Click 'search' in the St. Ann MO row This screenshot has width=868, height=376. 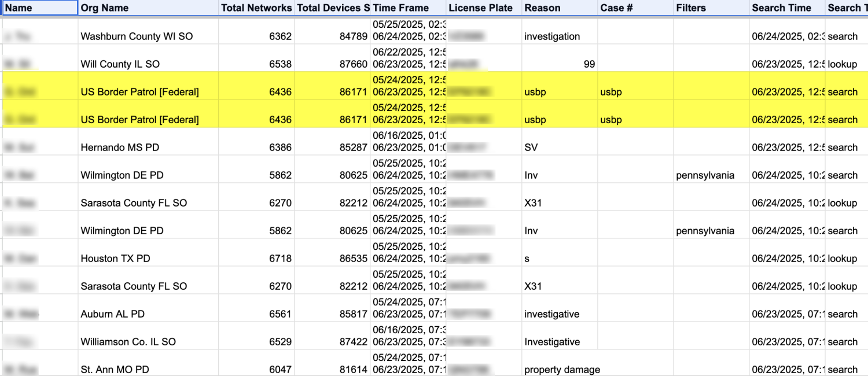843,370
